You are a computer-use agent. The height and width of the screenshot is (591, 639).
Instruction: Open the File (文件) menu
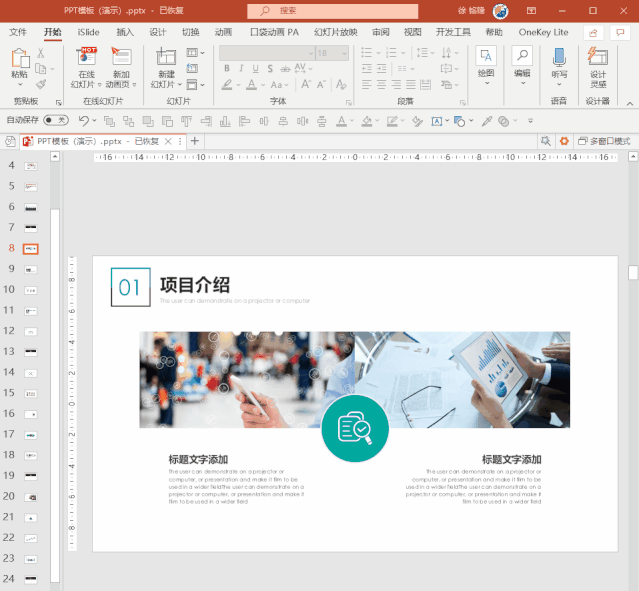[18, 32]
